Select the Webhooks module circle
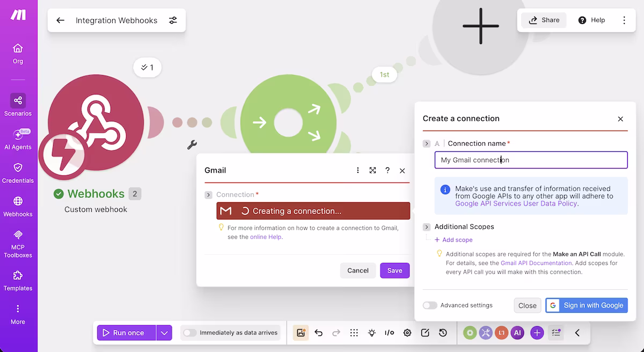The height and width of the screenshot is (352, 644). tap(96, 122)
